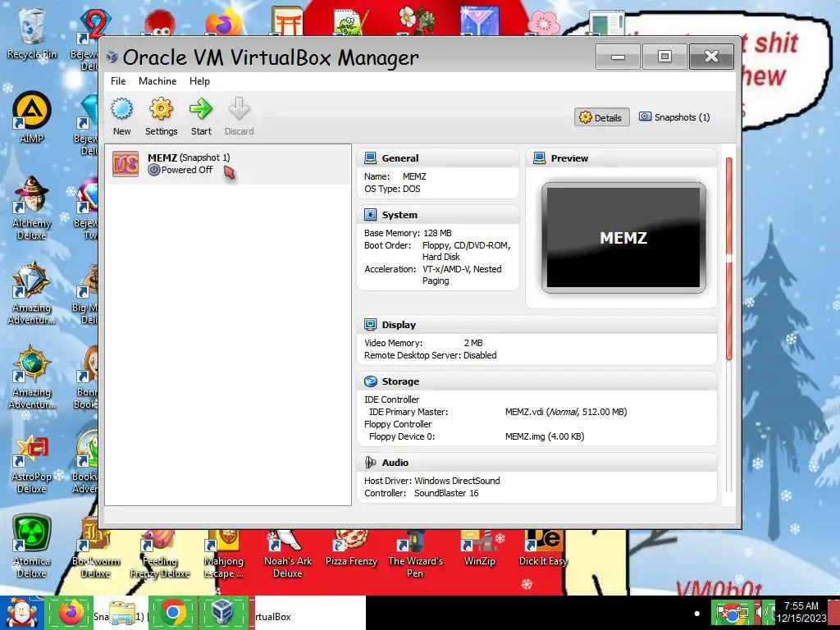Click the Santa Start button on taskbar
Screen dimensions: 840x630
[22, 612]
